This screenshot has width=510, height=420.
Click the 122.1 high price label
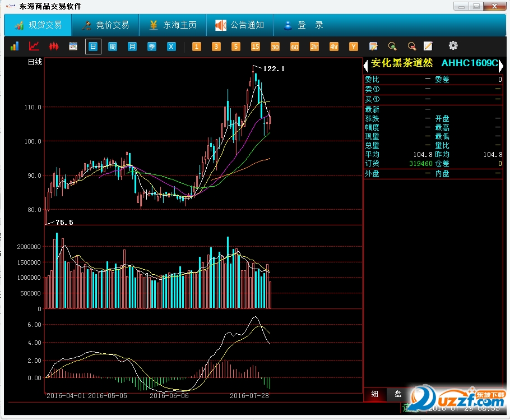pyautogui.click(x=273, y=68)
